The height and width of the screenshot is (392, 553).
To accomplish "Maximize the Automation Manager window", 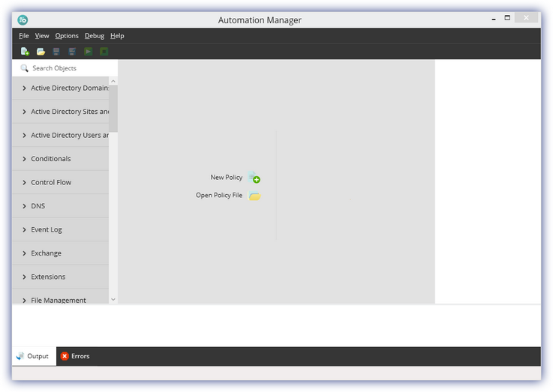I will click(507, 17).
